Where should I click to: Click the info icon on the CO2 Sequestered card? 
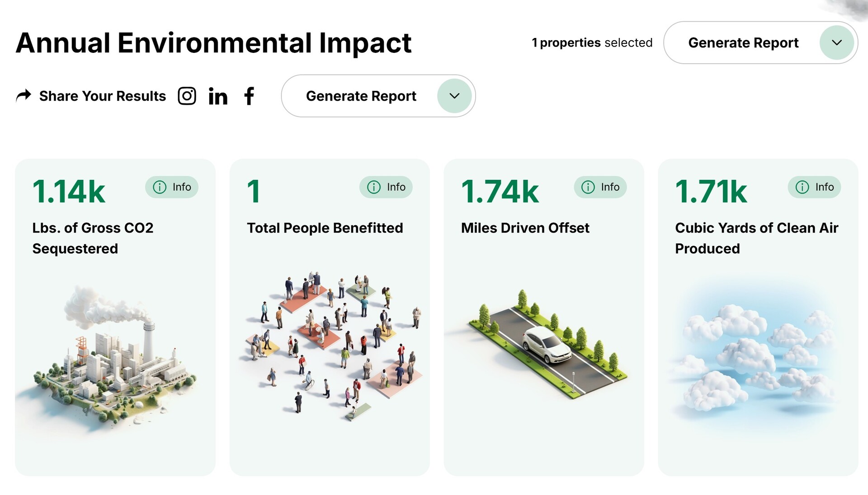coord(159,187)
